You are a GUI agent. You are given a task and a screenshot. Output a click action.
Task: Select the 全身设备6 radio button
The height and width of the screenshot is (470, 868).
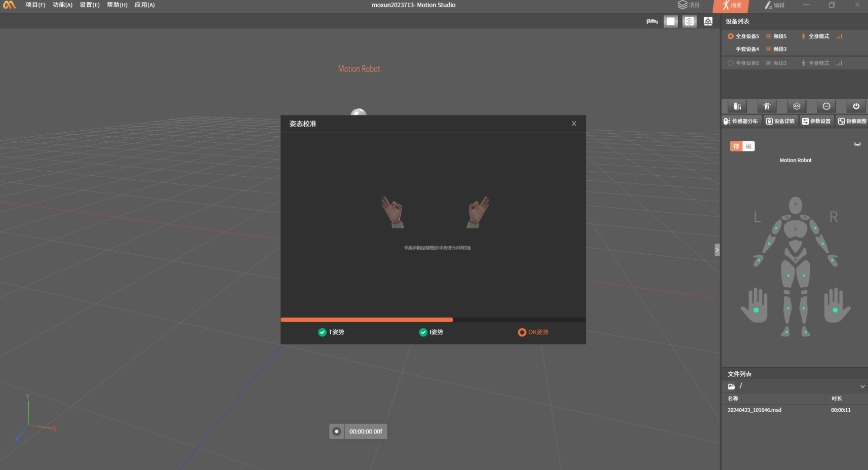730,63
